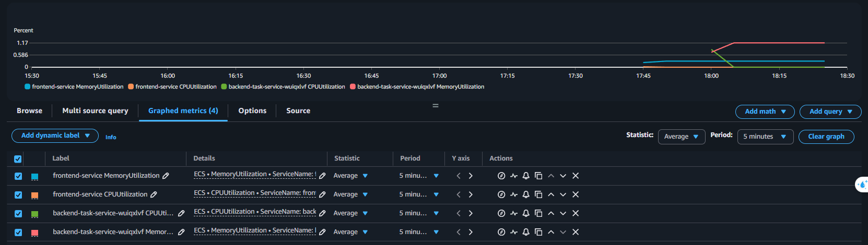Uncheck frontend-service CPUUtilization checkbox
Viewport: 868px width, 245px height.
[x=18, y=195]
